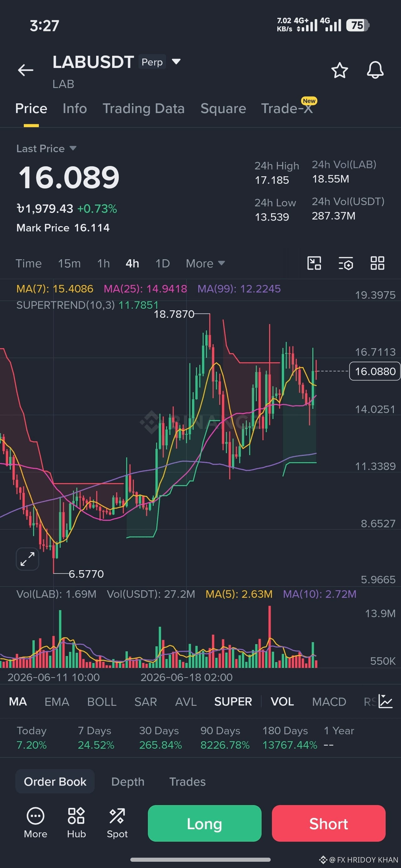Tap the battery indicator in status bar
Screen dimensions: 401x868
358,25
